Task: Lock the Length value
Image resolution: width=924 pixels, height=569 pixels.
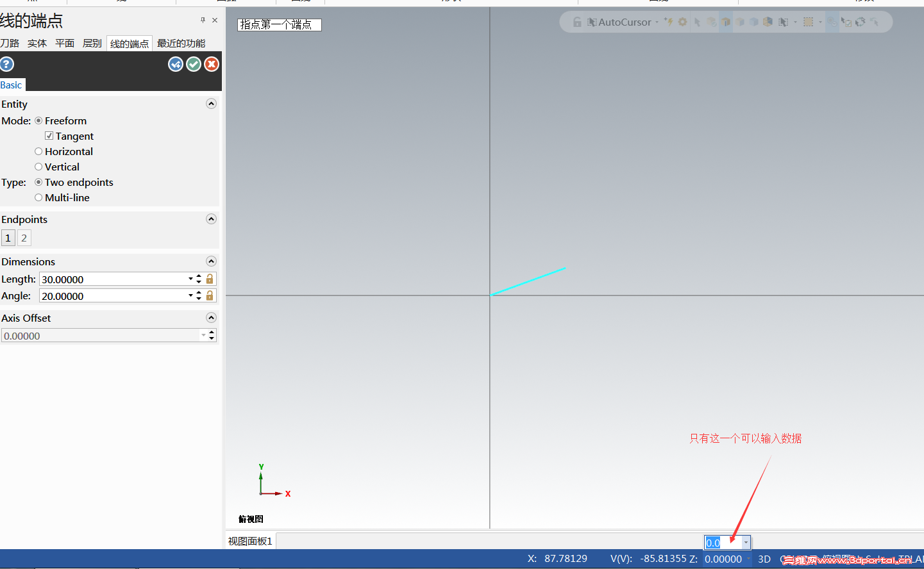Action: (x=210, y=279)
